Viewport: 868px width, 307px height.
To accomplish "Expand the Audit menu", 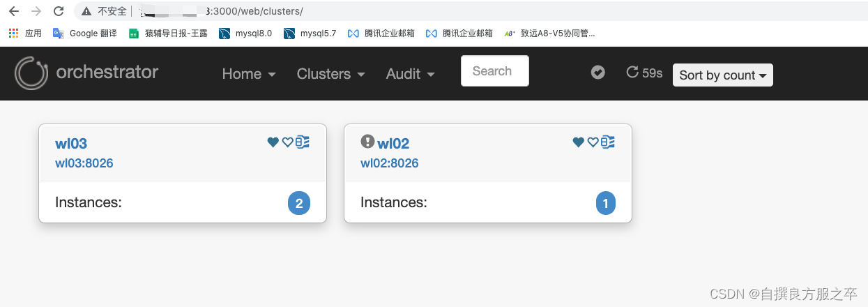I will tap(411, 74).
